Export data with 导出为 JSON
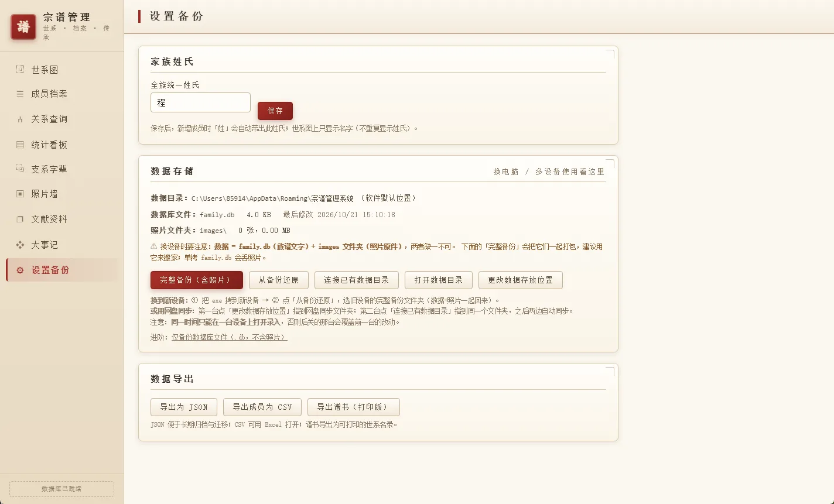834x504 pixels. pos(184,407)
